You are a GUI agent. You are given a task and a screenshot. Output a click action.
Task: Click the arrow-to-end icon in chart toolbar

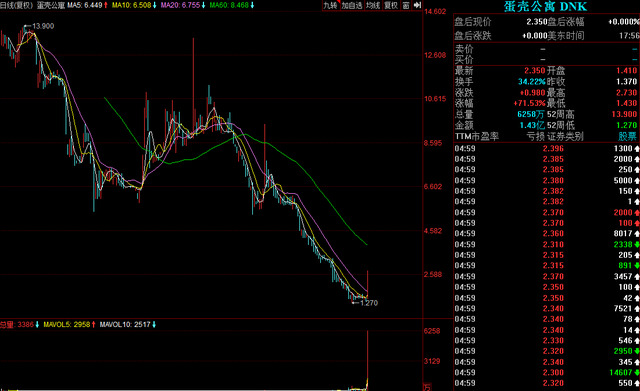(417, 5)
